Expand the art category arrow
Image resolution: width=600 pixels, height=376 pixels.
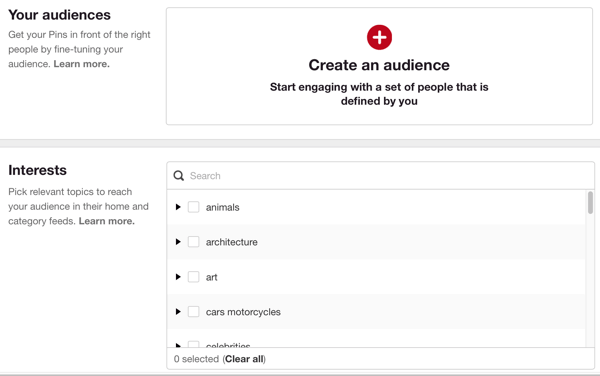coord(178,277)
